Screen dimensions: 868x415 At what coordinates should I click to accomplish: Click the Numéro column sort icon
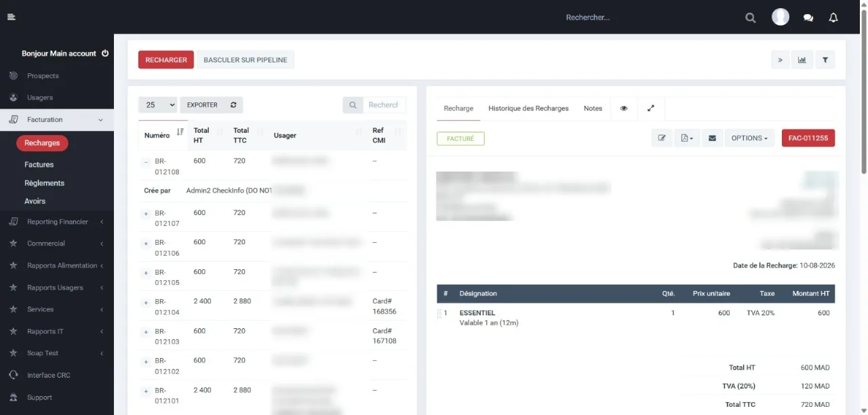coord(180,132)
